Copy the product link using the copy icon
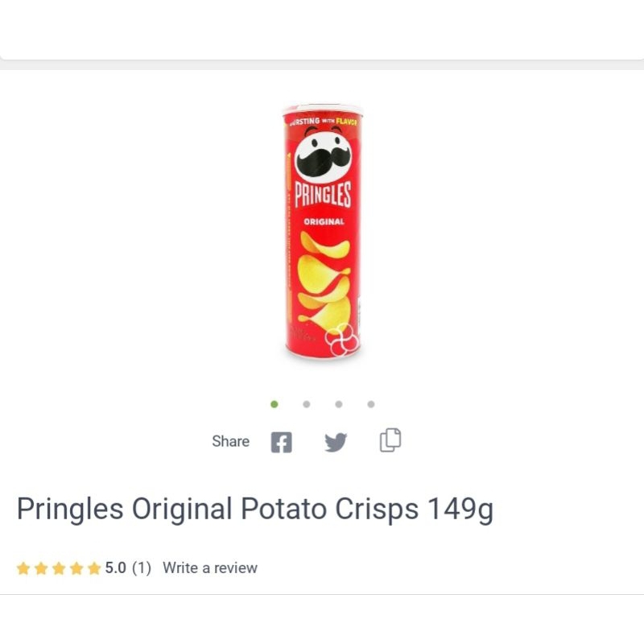 390,440
